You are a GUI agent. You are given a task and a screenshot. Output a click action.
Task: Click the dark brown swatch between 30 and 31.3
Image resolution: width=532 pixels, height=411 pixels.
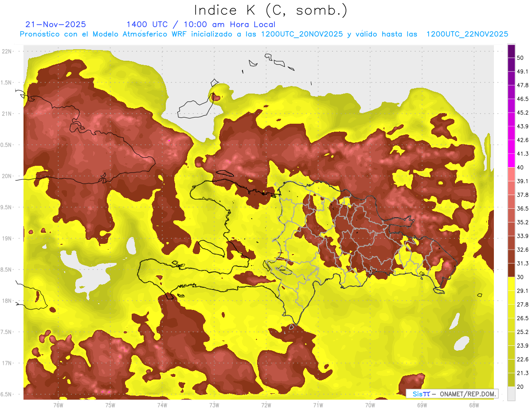pyautogui.click(x=511, y=270)
